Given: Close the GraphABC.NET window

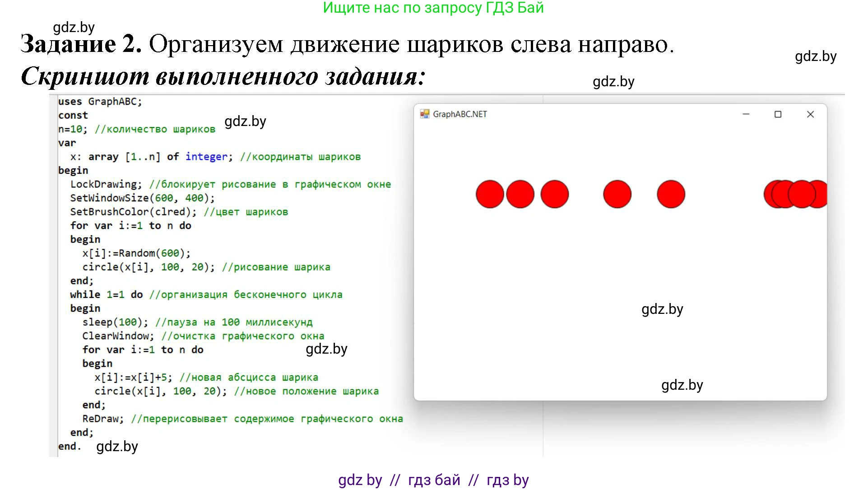Looking at the screenshot, I should (x=810, y=114).
